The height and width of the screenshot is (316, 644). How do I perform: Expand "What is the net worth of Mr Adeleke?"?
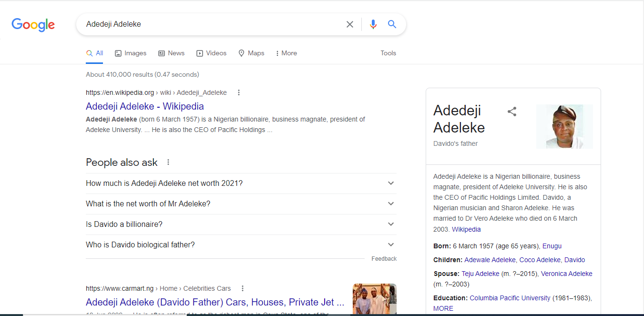[x=391, y=204]
